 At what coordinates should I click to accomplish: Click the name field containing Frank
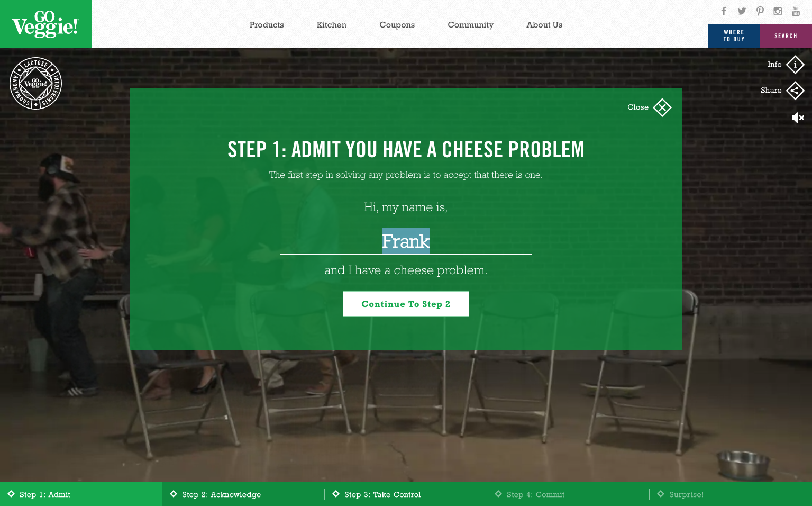[406, 241]
